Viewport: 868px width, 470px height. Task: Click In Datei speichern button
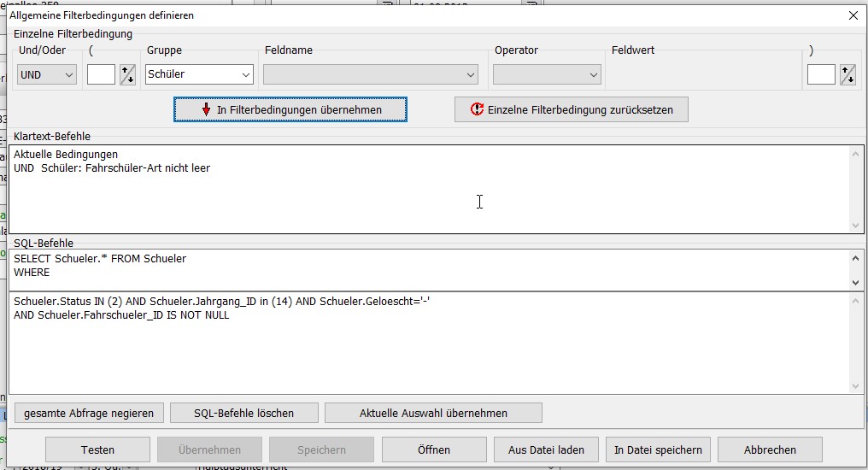(x=658, y=449)
